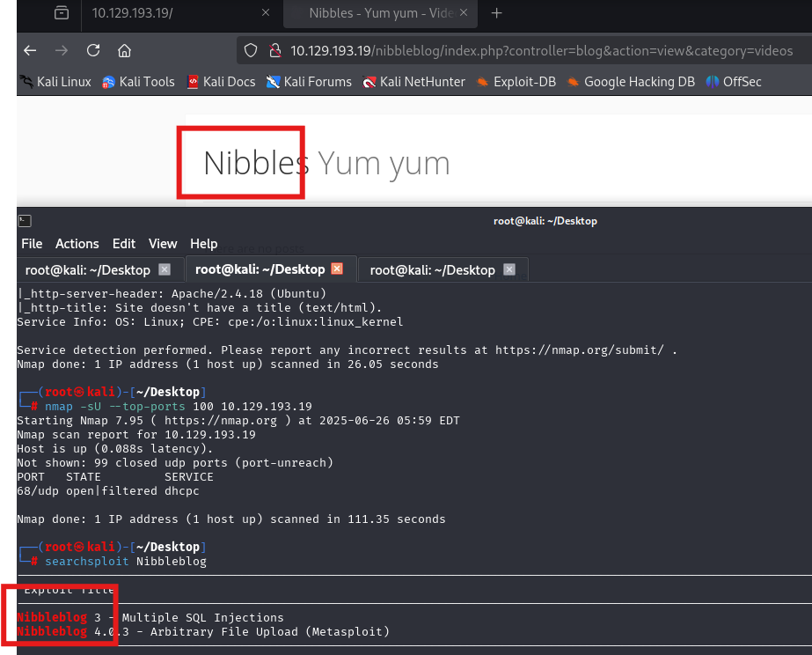Open the tracking protection shield icon
The height and width of the screenshot is (655, 812).
[251, 51]
